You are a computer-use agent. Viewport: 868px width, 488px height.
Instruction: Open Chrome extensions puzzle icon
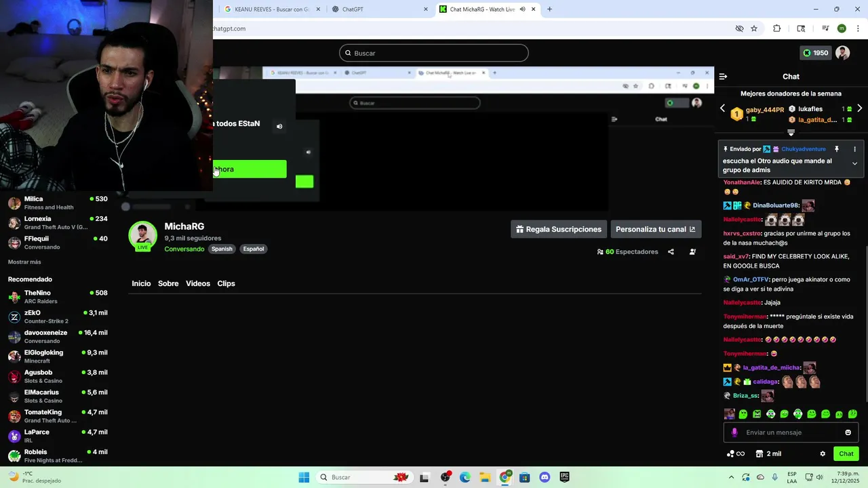(777, 28)
